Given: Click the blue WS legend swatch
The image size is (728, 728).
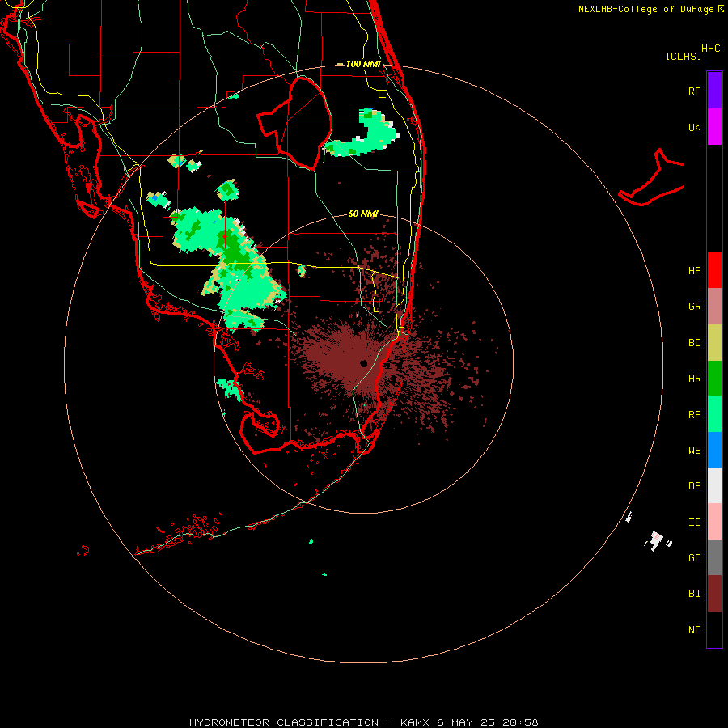Looking at the screenshot, I should point(714,450).
